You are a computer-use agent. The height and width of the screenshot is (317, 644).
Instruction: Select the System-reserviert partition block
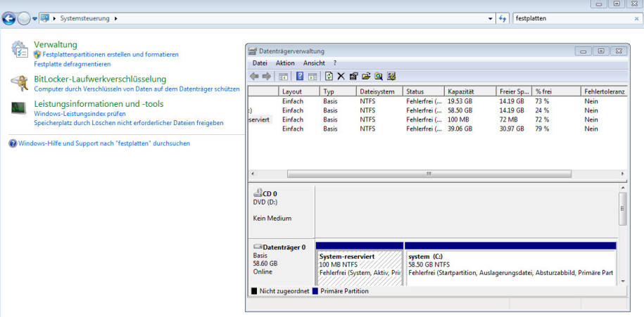point(360,264)
